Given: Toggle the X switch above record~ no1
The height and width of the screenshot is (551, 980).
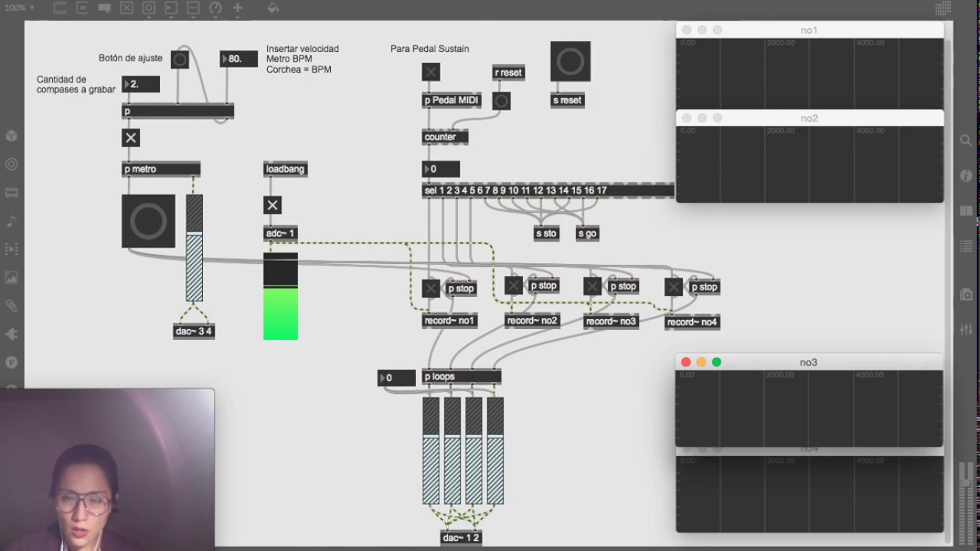Looking at the screenshot, I should 431,288.
